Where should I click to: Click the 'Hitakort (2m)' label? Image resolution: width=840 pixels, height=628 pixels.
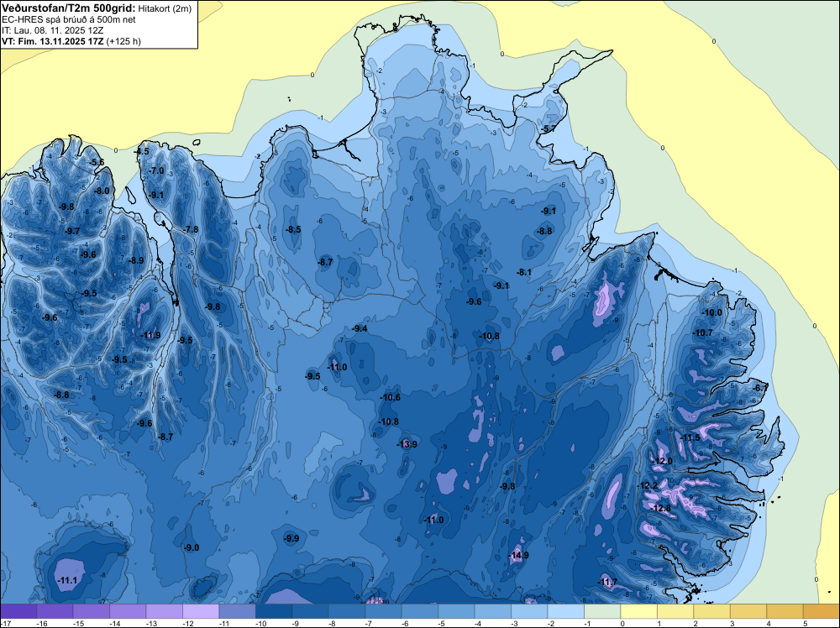(165, 8)
